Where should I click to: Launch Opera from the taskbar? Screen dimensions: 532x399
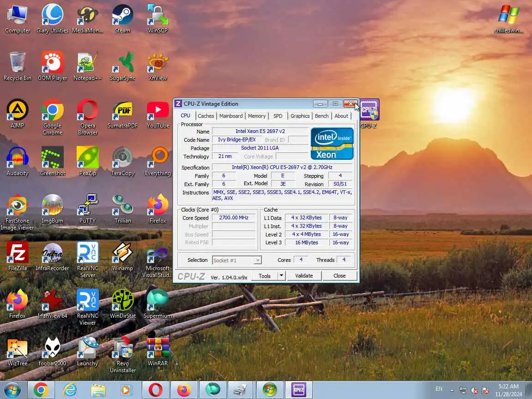155,390
